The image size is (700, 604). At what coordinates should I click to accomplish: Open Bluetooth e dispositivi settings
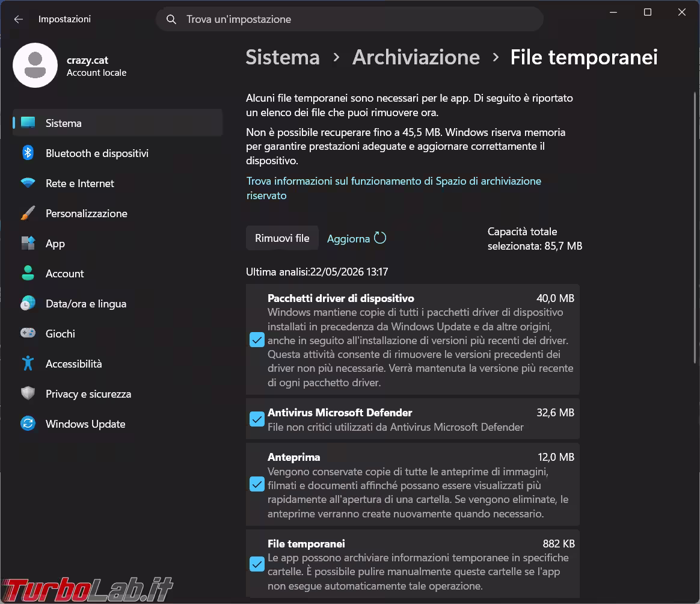(x=117, y=153)
